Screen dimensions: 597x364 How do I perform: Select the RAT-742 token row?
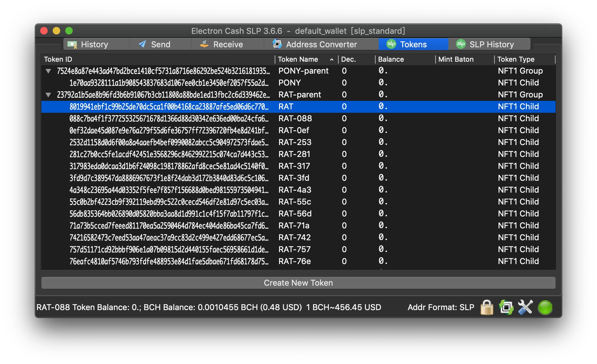[298, 238]
